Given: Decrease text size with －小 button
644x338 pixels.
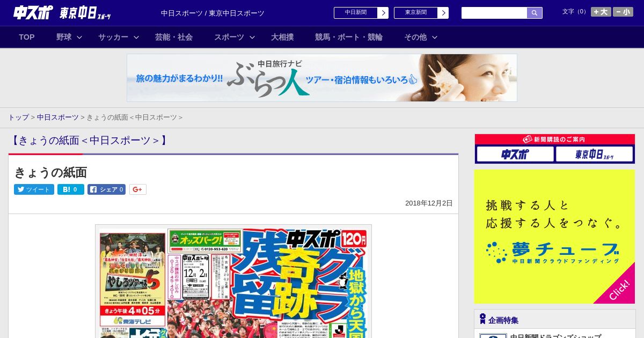Looking at the screenshot, I should pyautogui.click(x=623, y=12).
